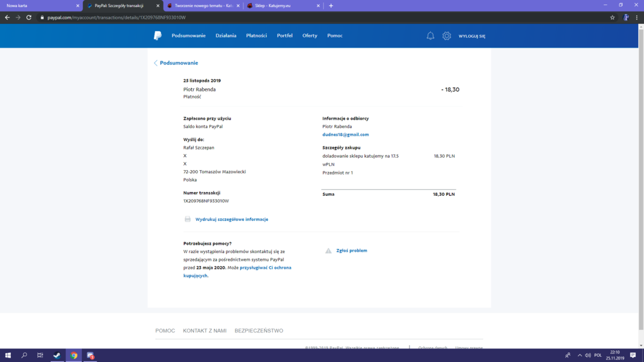Click the browser address bar URL
The width and height of the screenshot is (644, 362).
[x=116, y=17]
